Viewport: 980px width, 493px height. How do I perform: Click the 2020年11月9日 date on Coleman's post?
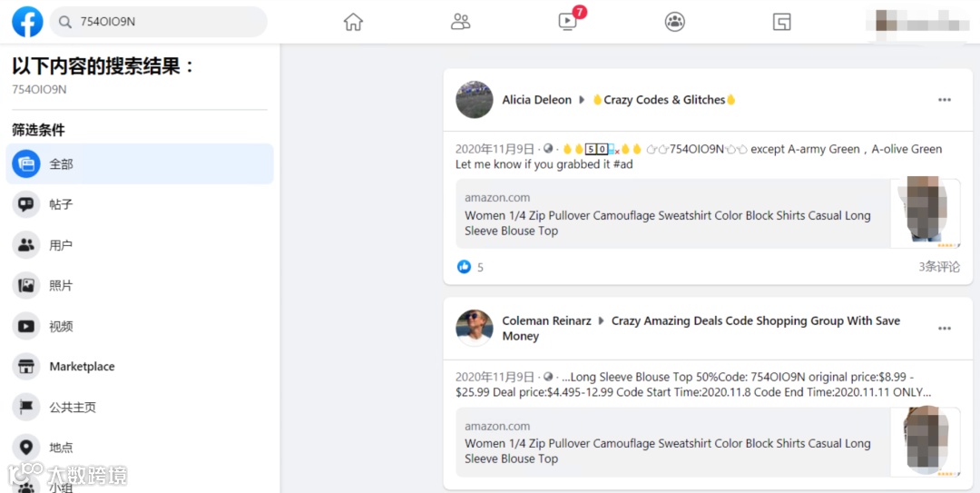495,378
